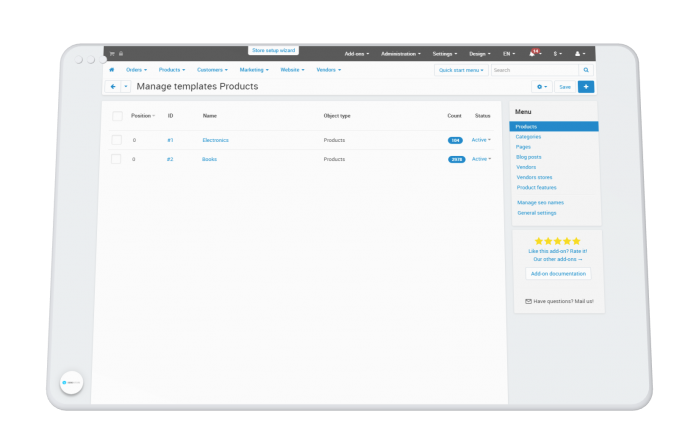Image resolution: width=700 pixels, height=445 pixels.
Task: Click 'Have questions? Mail us!' link
Action: click(x=563, y=302)
